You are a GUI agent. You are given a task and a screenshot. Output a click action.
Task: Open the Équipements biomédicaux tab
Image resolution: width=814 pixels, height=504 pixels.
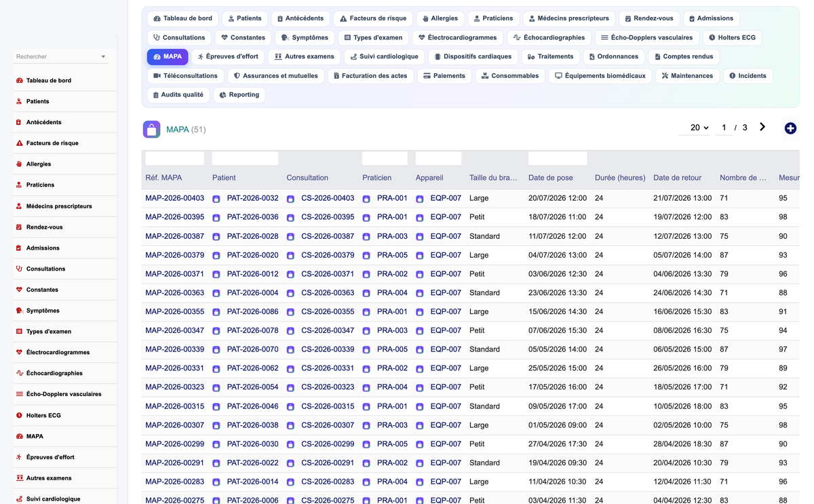(600, 76)
